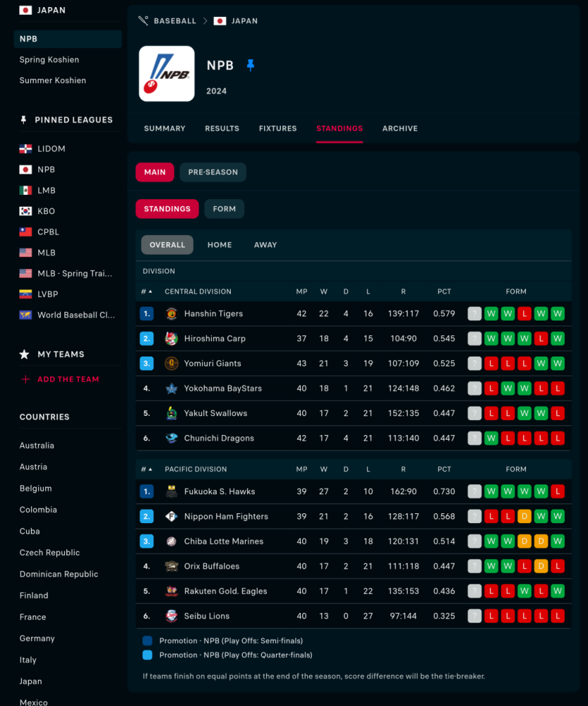Click the Chunichi Dragons team logo

coord(171,438)
